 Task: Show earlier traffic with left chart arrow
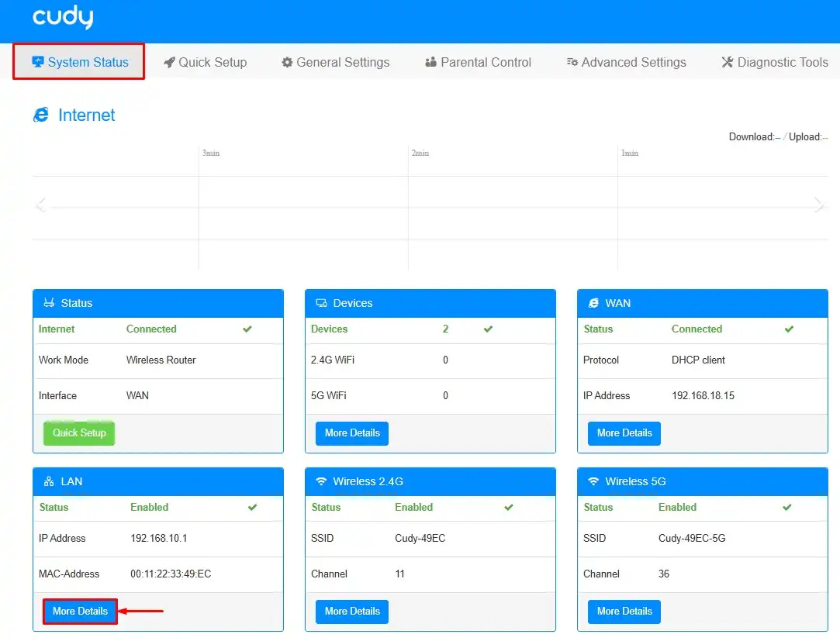(x=40, y=205)
